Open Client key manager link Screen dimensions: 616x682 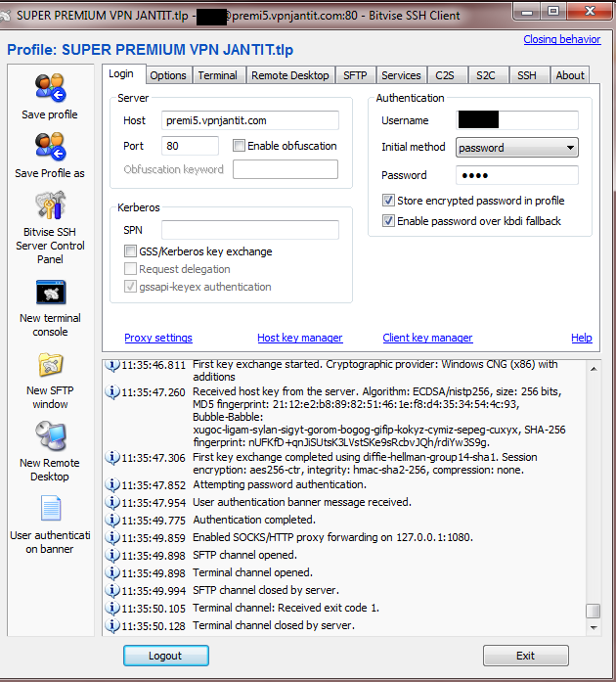click(x=427, y=338)
